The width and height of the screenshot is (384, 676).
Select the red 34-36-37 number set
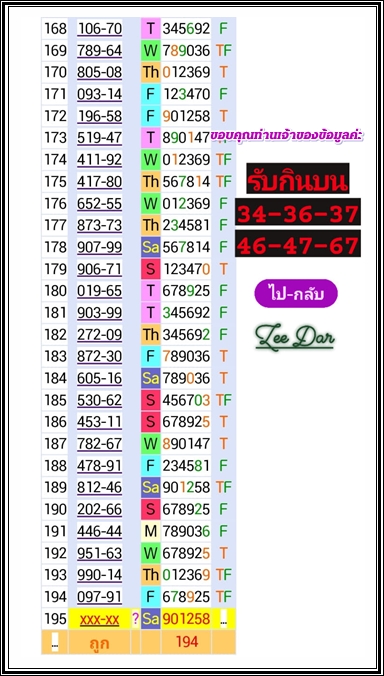(298, 212)
